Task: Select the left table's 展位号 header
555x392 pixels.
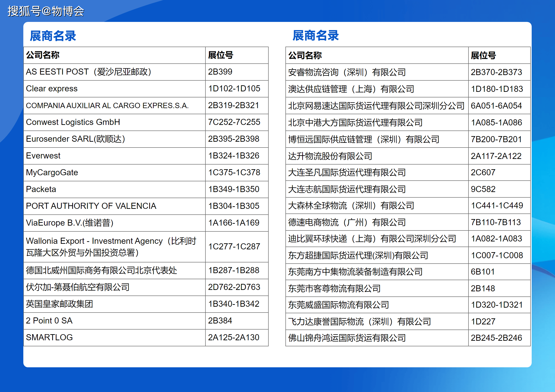Action: [x=220, y=55]
